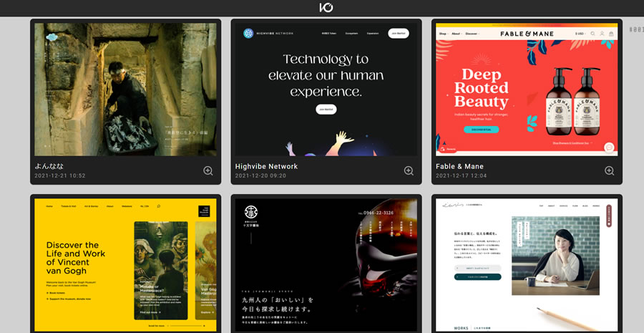The width and height of the screenshot is (644, 333).
Task: Expand the Shop menu in Fable & Mane header
Action: click(x=443, y=34)
